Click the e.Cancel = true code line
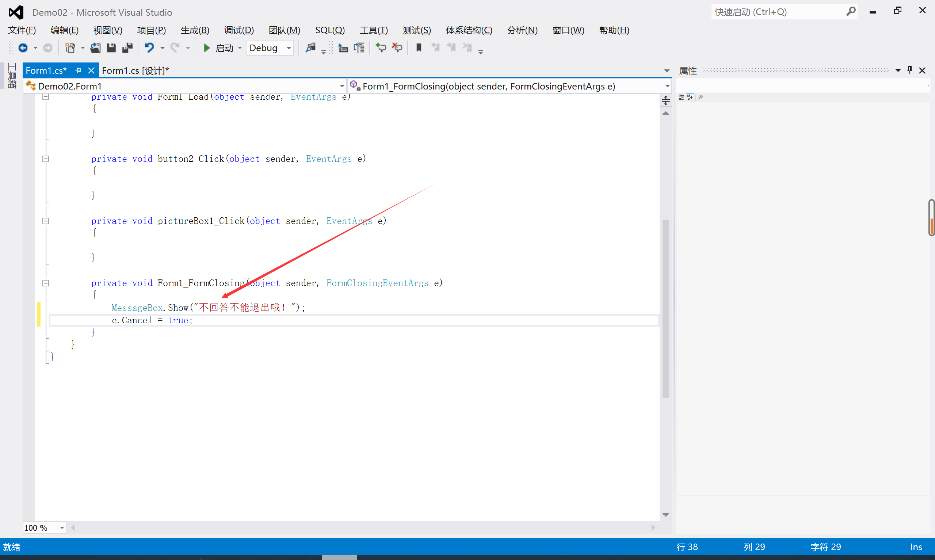 pos(152,320)
